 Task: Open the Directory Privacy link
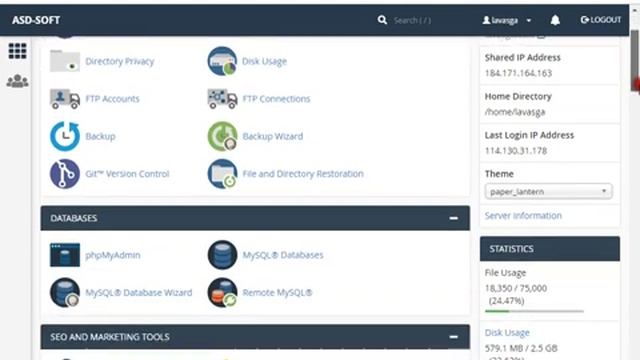point(120,61)
